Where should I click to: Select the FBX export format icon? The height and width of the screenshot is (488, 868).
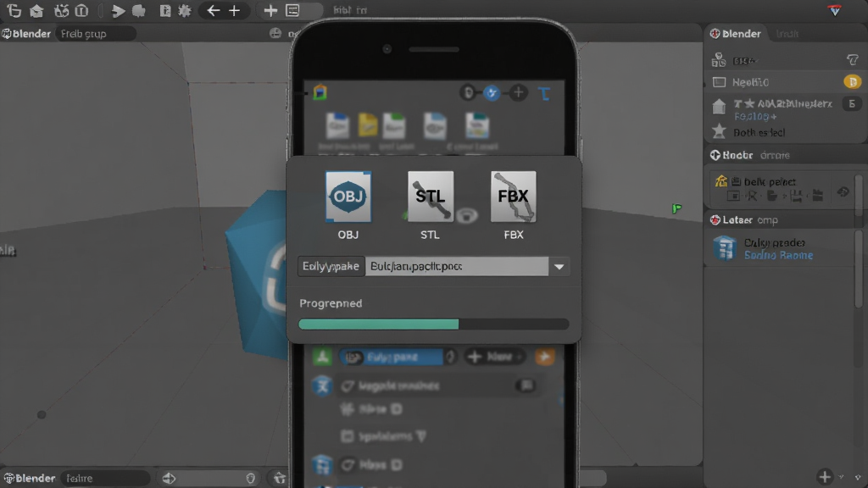[x=513, y=197]
